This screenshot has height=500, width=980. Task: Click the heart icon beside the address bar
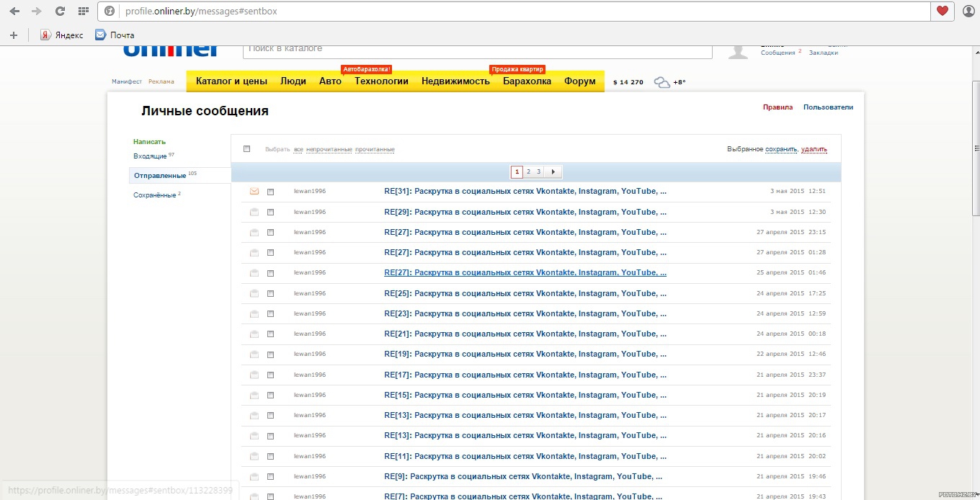942,12
